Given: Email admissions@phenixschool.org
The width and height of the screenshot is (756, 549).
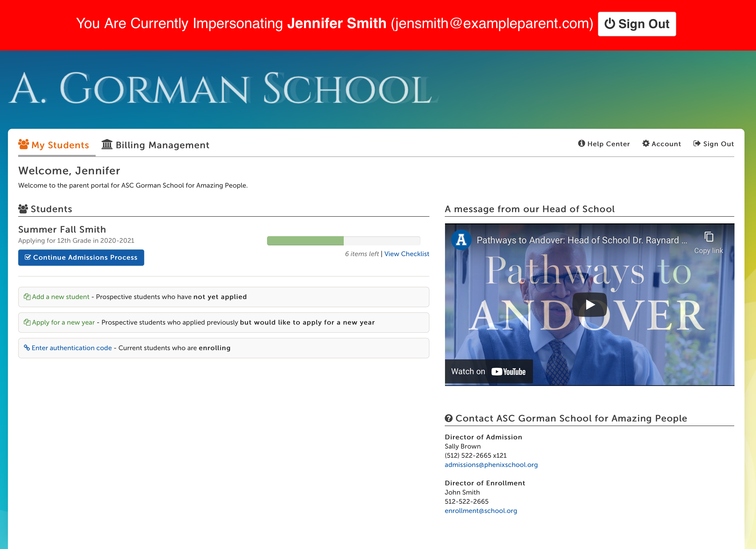Looking at the screenshot, I should tap(491, 465).
